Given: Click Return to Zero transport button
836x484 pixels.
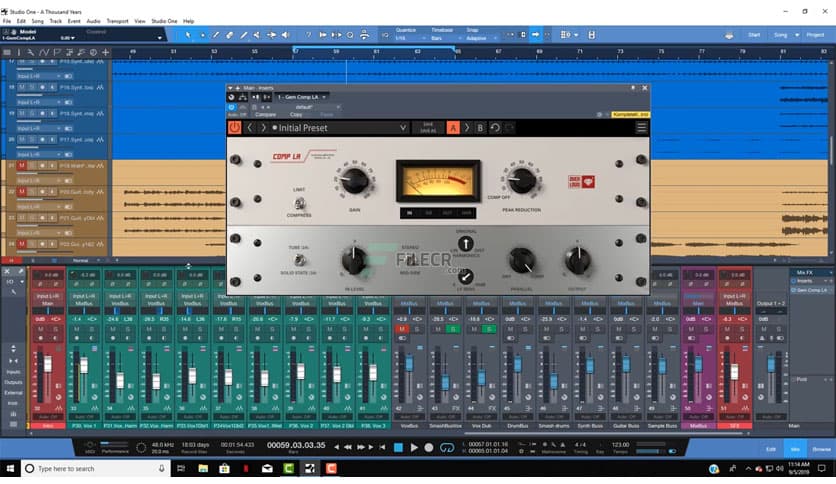Looking at the screenshot, I should [x=383, y=447].
